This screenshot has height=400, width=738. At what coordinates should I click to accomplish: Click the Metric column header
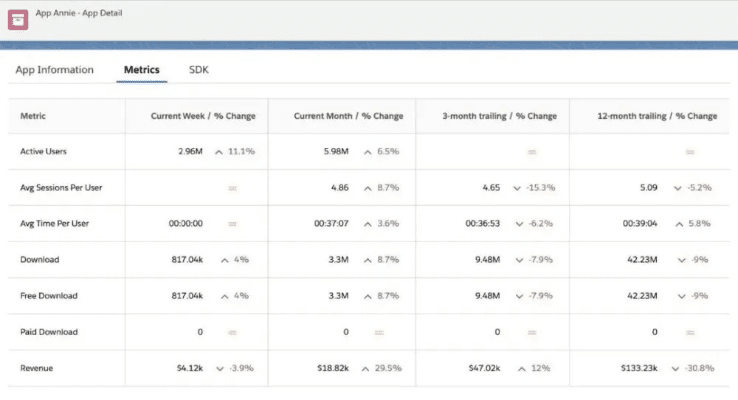pos(33,116)
